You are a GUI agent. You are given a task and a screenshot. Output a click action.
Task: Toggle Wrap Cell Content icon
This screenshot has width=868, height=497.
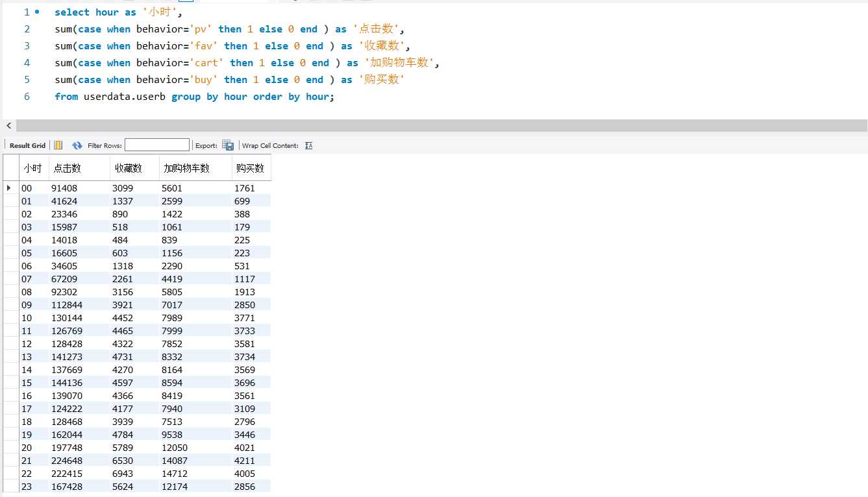pyautogui.click(x=308, y=145)
